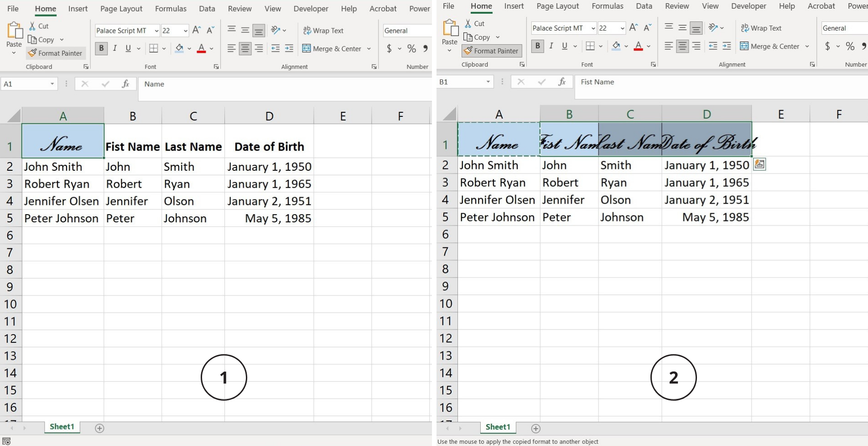Click Percent Style in right window

pyautogui.click(x=850, y=46)
